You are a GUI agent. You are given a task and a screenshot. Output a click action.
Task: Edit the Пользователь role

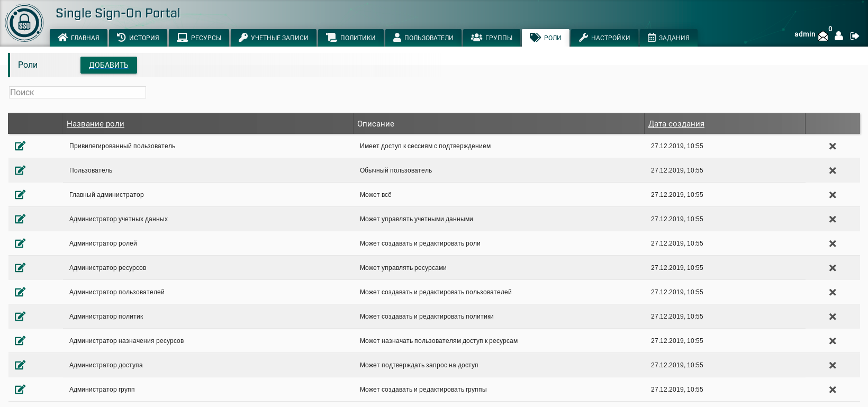click(20, 170)
